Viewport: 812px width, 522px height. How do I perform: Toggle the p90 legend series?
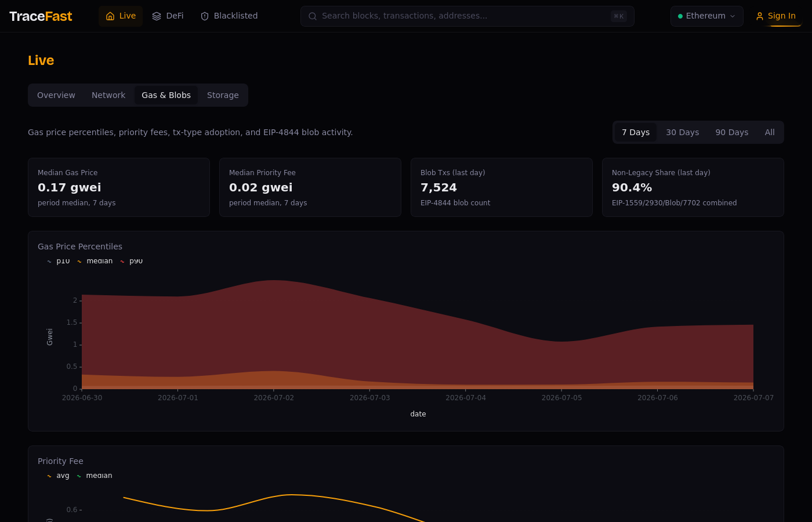click(131, 261)
